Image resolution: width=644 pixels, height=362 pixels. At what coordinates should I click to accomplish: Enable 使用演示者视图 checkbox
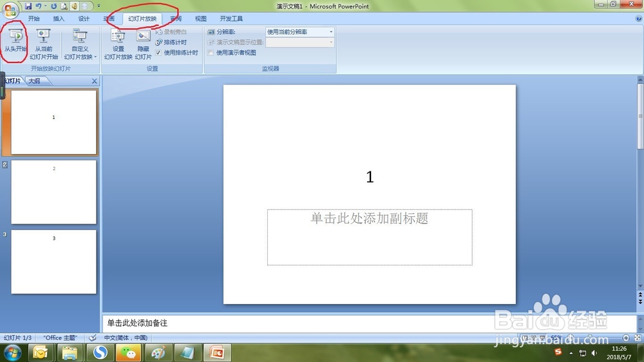pyautogui.click(x=211, y=53)
